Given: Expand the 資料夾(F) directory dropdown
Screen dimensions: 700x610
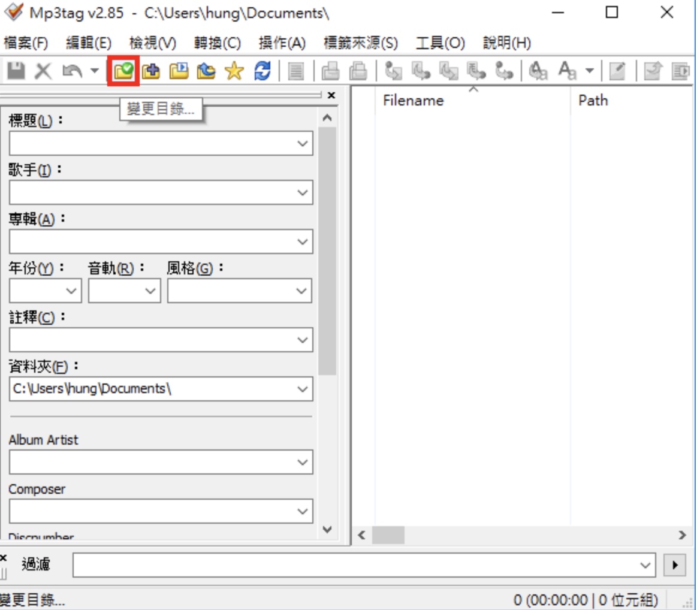Looking at the screenshot, I should tap(303, 389).
